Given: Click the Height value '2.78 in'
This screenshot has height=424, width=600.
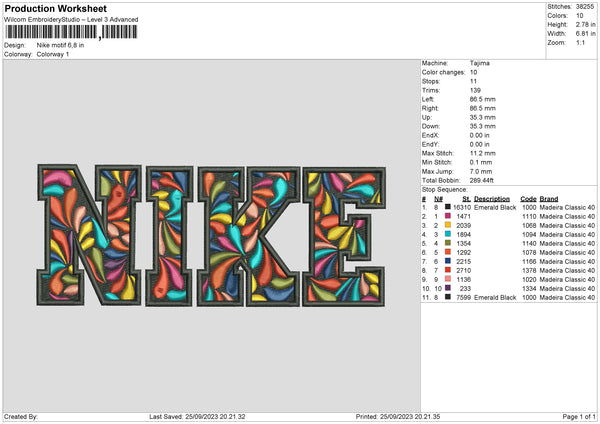Looking at the screenshot, I should click(x=585, y=24).
